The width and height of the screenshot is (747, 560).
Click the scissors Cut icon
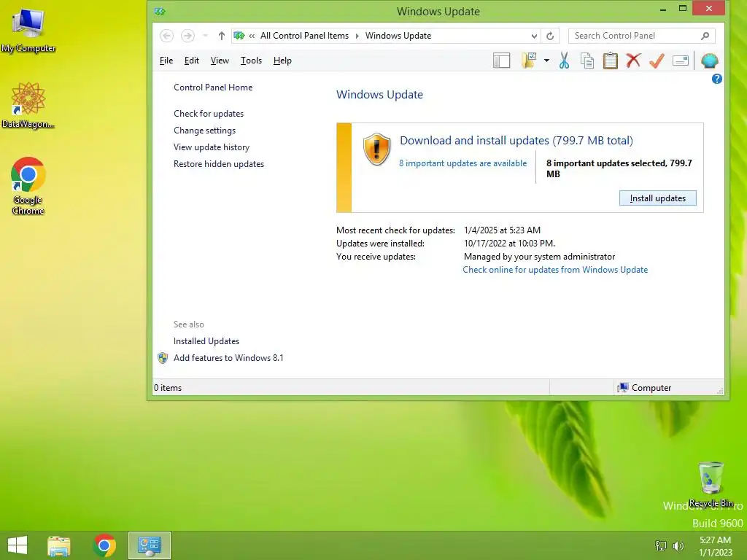[x=564, y=61]
